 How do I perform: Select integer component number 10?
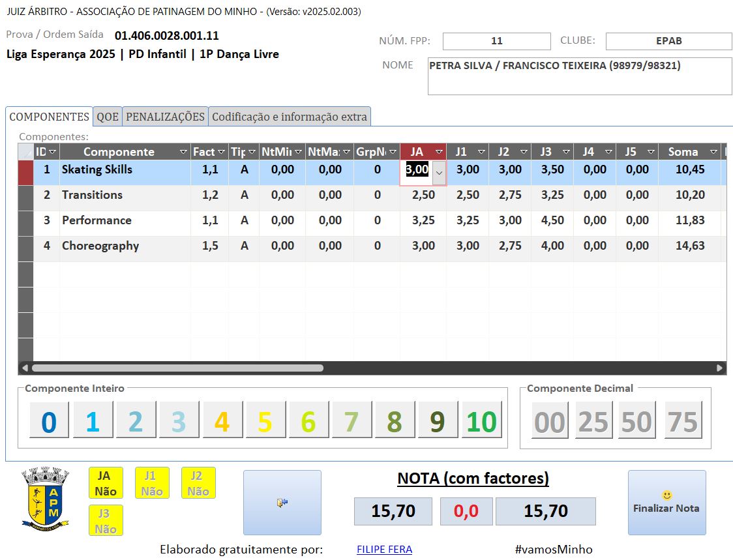tap(481, 421)
